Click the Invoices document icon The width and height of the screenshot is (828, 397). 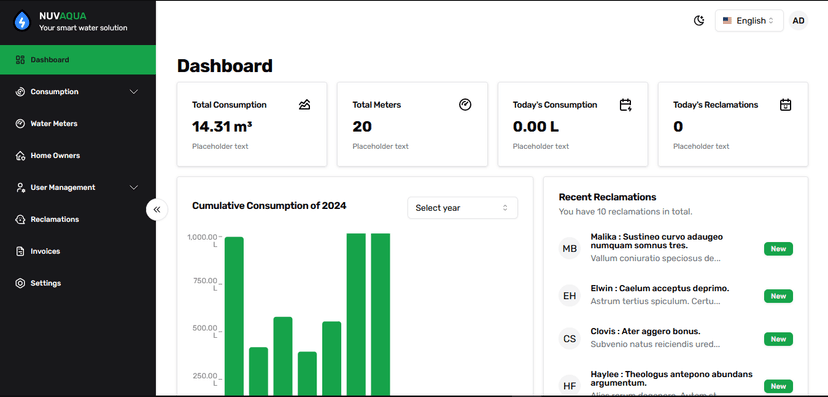(x=20, y=251)
